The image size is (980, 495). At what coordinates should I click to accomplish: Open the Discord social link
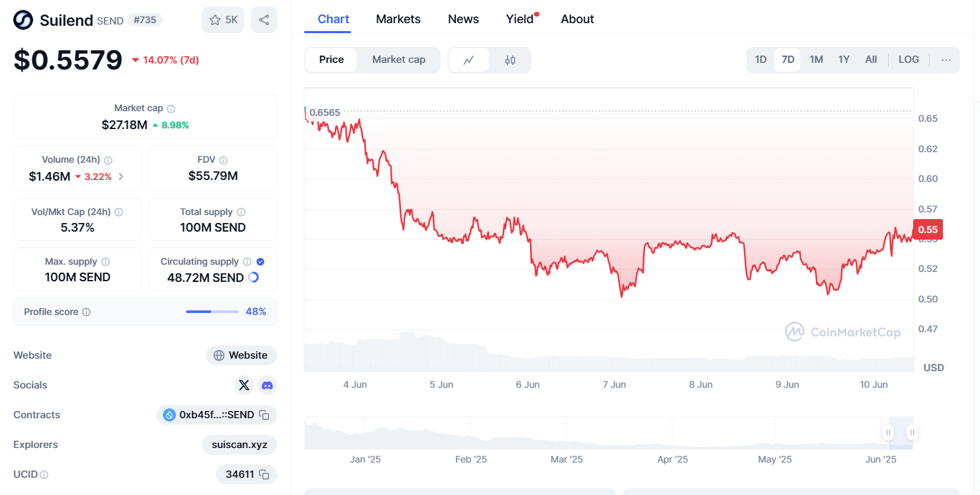coord(267,385)
